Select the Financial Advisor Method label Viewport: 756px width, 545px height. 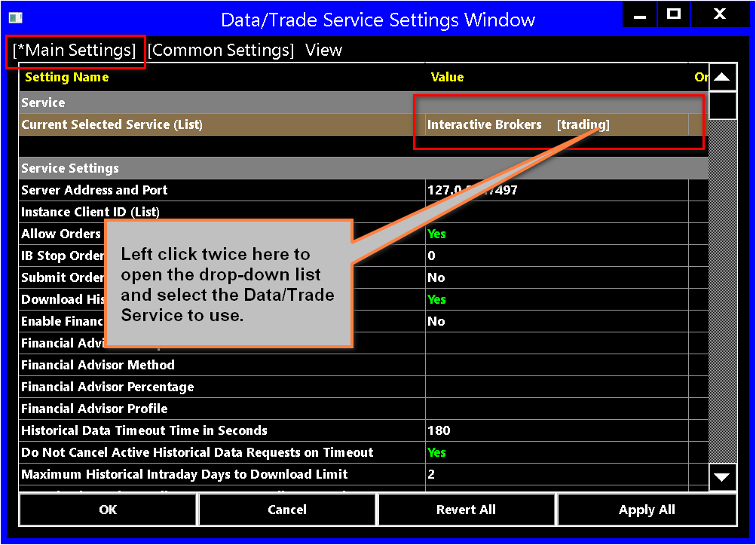98,365
